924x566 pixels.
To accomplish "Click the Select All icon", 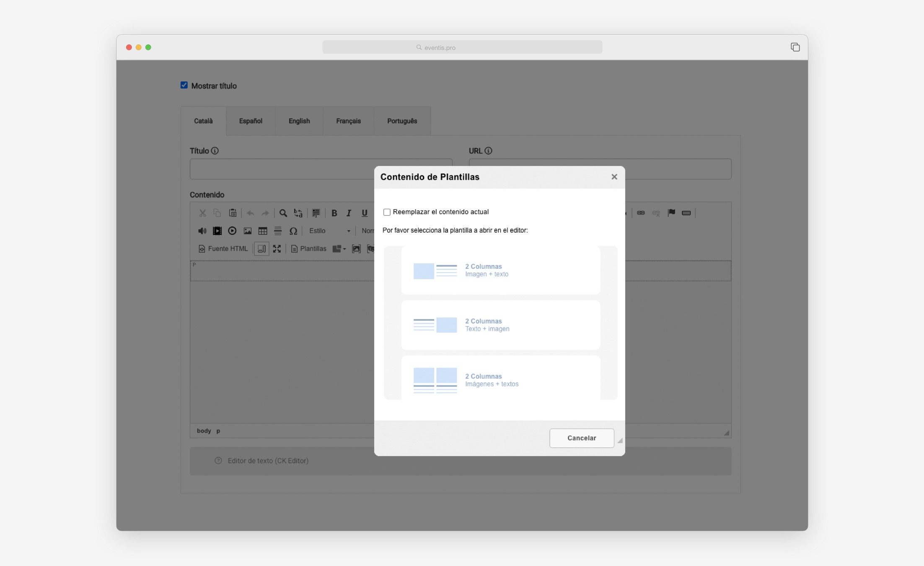I will [316, 213].
